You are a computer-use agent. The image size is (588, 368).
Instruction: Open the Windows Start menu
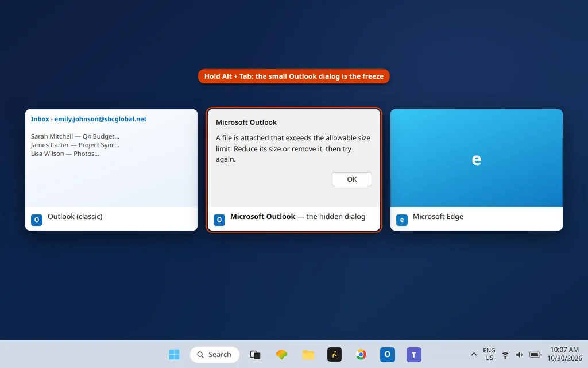pyautogui.click(x=175, y=354)
